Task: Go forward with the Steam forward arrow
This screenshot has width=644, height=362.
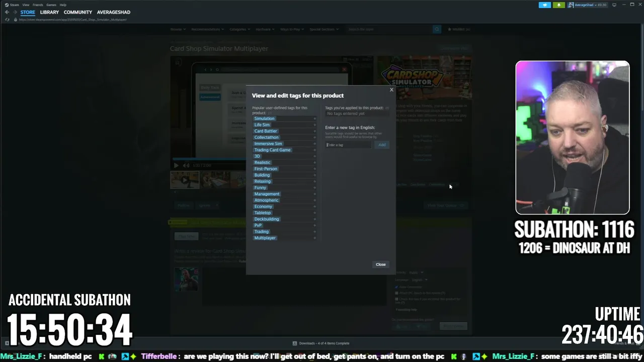Action: tap(15, 12)
